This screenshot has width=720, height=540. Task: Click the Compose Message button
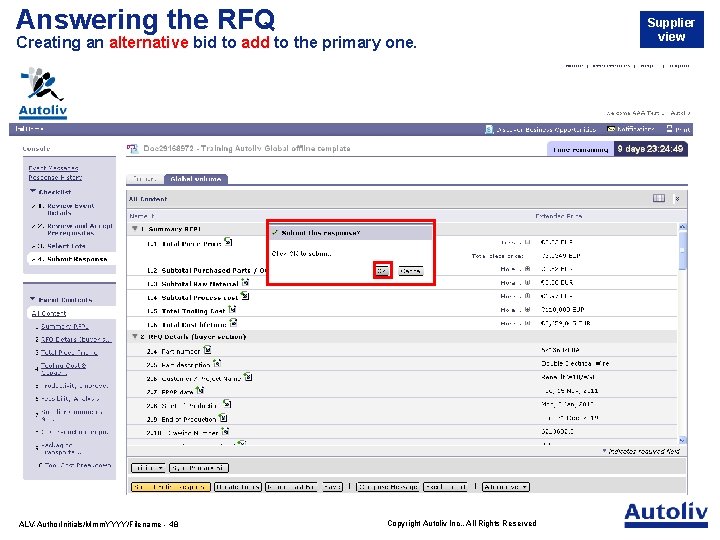(x=388, y=487)
